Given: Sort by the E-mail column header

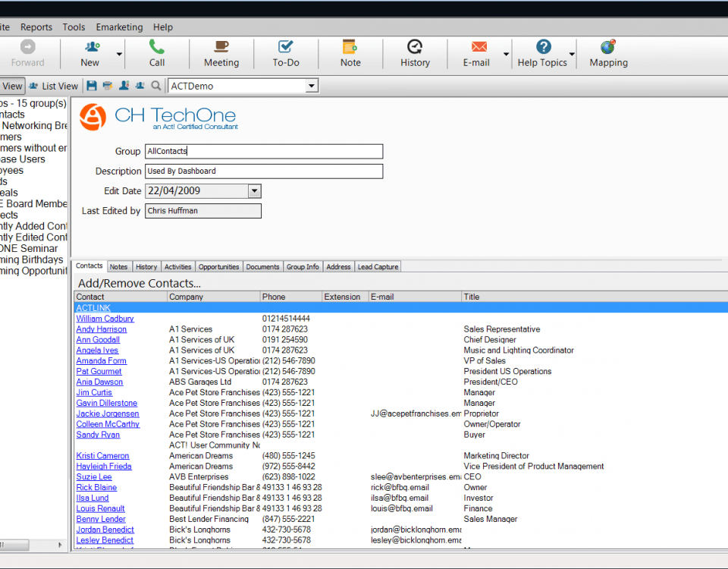Looking at the screenshot, I should [415, 297].
